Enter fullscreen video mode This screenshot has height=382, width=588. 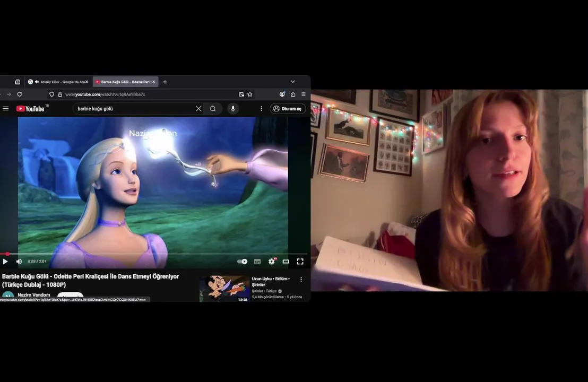300,261
